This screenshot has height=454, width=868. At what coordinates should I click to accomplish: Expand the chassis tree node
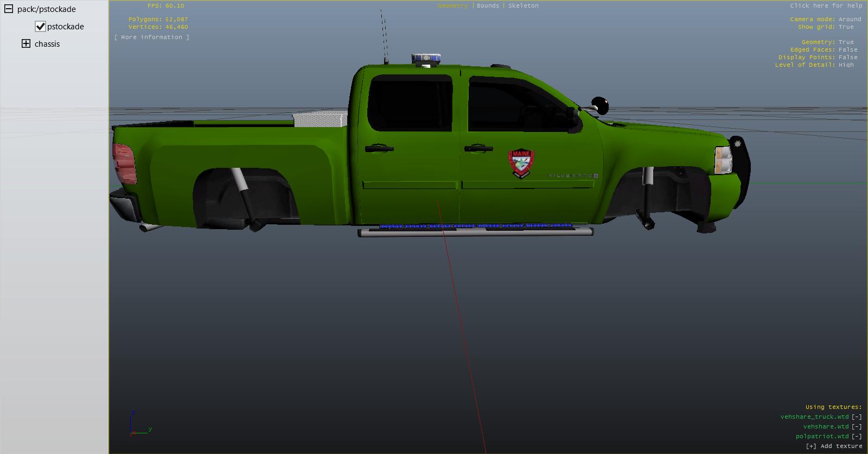click(26, 44)
